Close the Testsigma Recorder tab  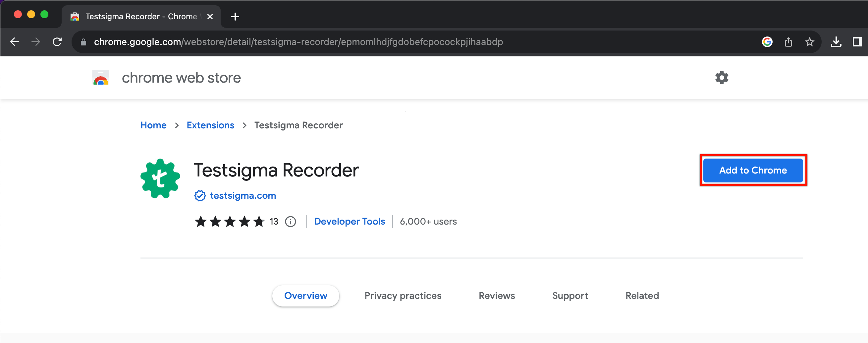pyautogui.click(x=210, y=17)
